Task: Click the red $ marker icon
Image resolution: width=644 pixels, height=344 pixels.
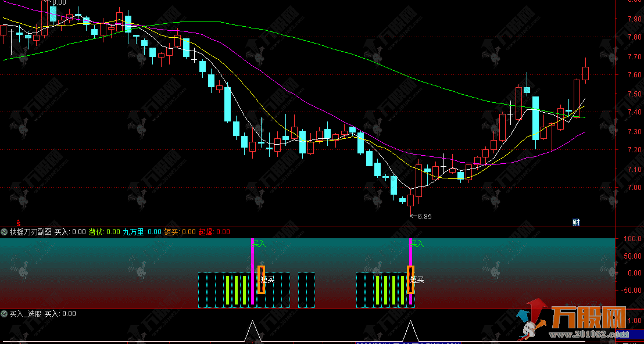Action: pos(19,222)
